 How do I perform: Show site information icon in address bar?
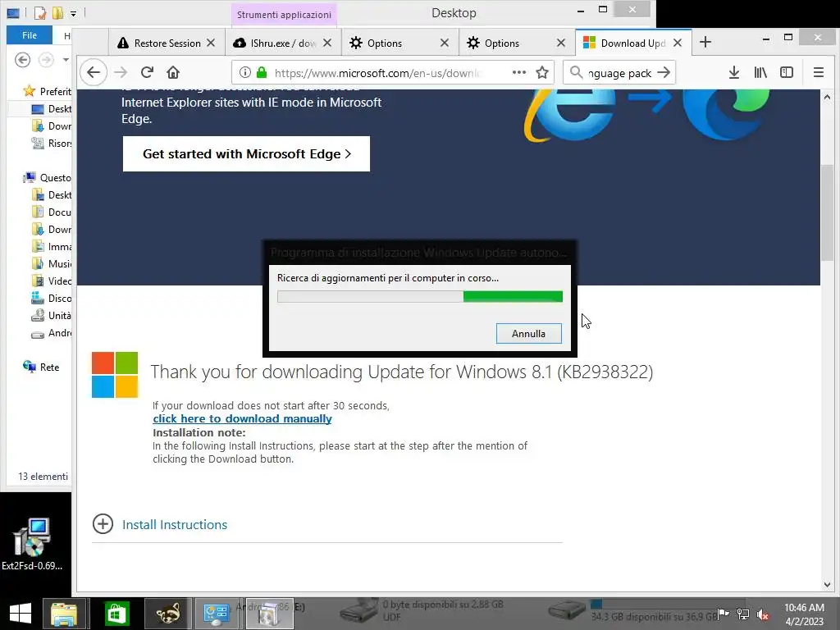click(244, 72)
